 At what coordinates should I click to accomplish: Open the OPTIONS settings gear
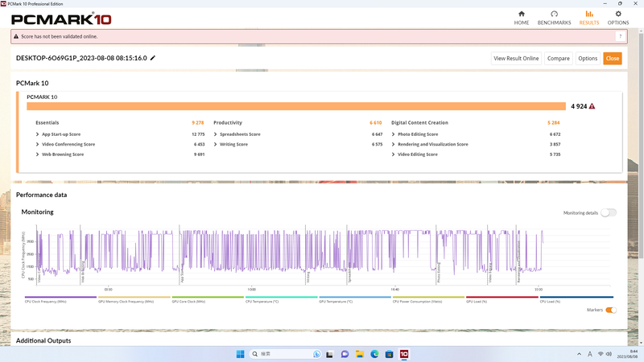(x=618, y=18)
